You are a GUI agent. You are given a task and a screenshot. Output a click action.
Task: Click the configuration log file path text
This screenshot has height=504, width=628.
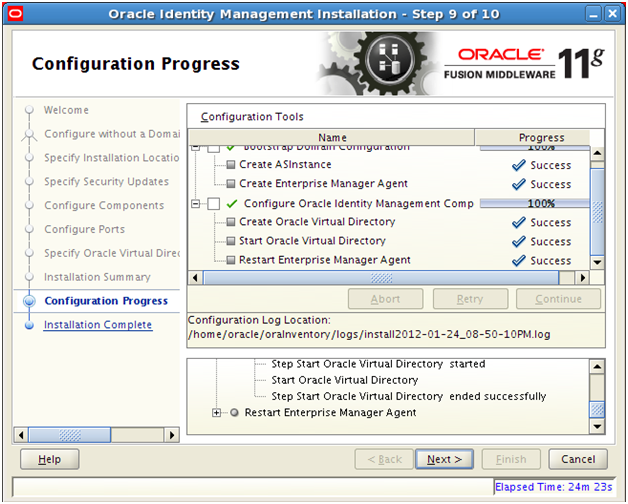(x=368, y=335)
